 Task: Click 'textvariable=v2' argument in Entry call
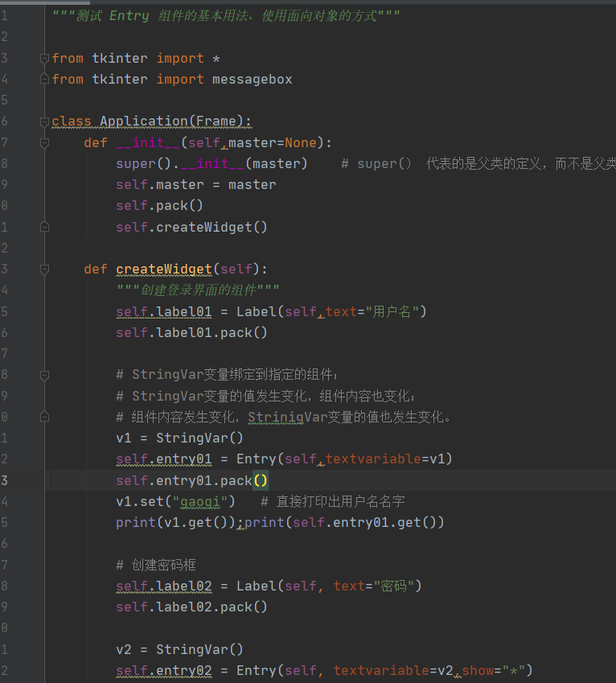coord(393,671)
